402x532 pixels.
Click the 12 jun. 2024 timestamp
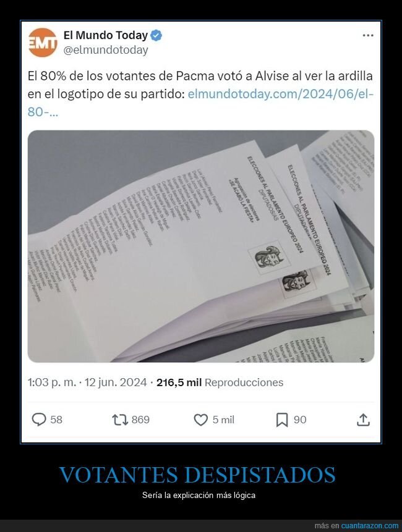[x=116, y=382]
